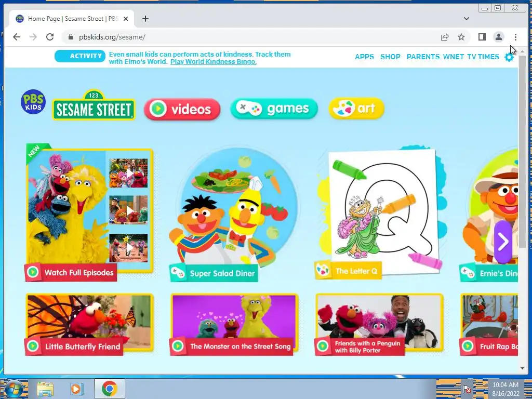Image resolution: width=532 pixels, height=399 pixels.
Task: Click the Sesame Street sign logo
Action: point(94,105)
